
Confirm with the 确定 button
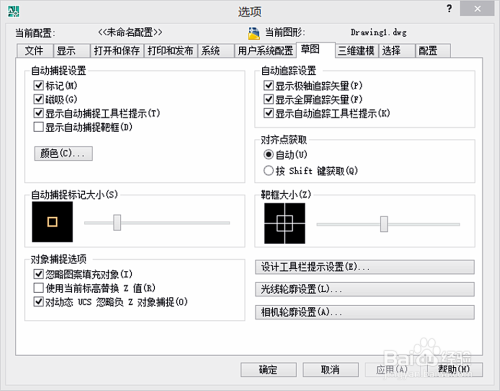(269, 370)
